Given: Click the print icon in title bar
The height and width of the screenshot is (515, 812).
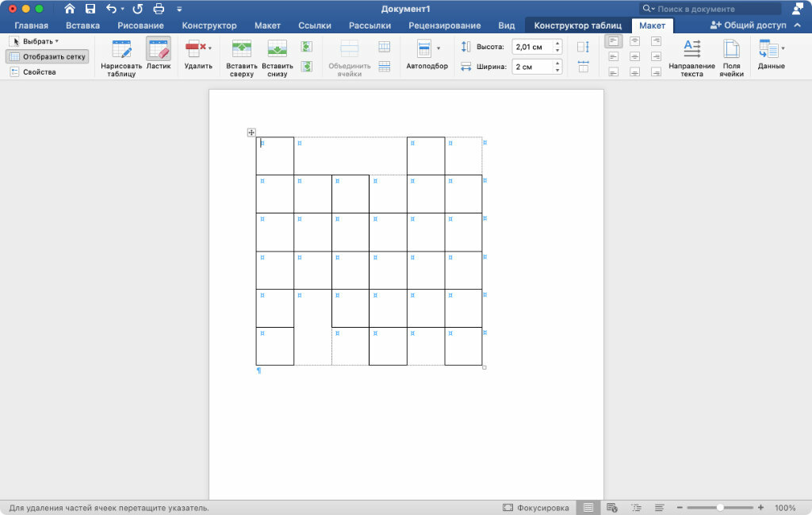Looking at the screenshot, I should pyautogui.click(x=159, y=9).
